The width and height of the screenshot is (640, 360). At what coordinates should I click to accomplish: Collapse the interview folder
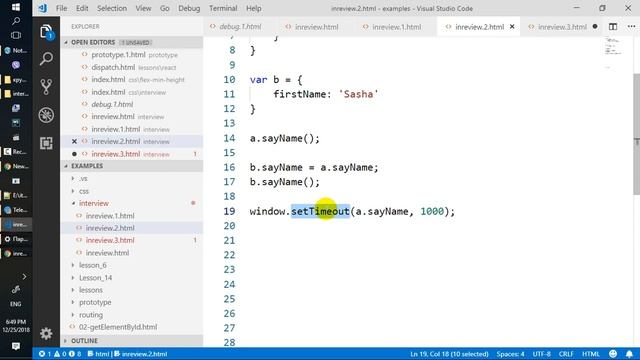click(93, 203)
